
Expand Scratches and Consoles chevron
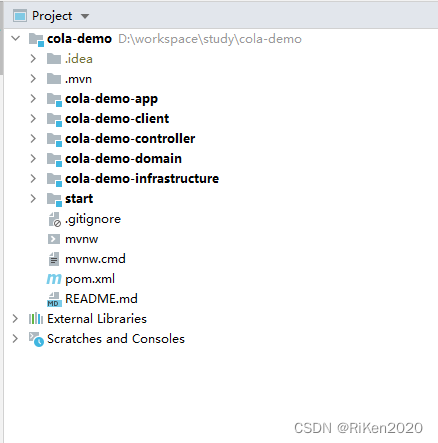coord(15,339)
